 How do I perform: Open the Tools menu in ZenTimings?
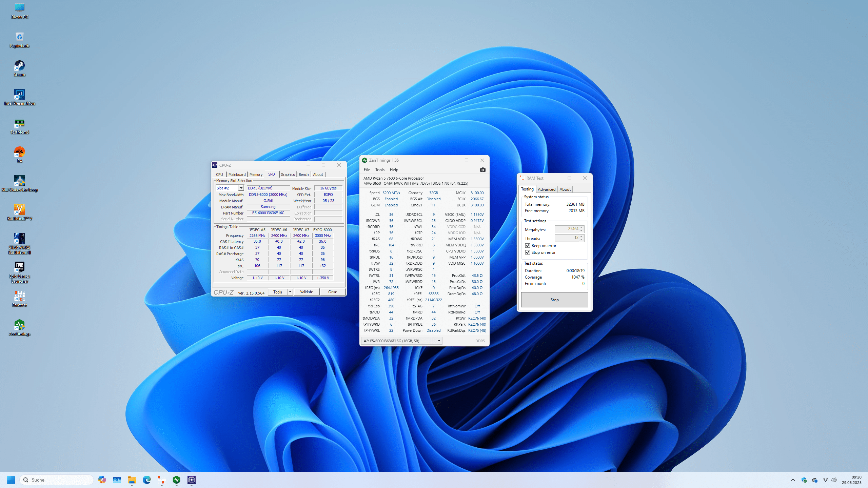pyautogui.click(x=380, y=170)
